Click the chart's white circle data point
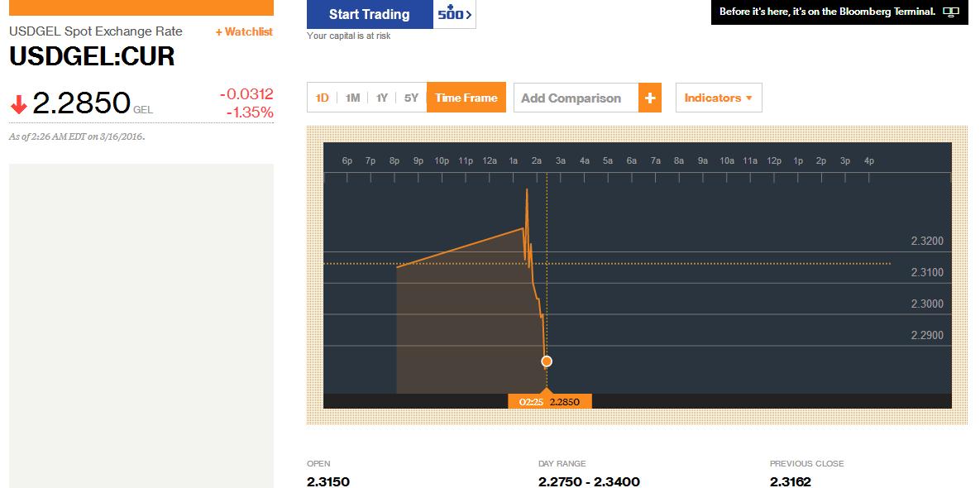Image resolution: width=980 pixels, height=488 pixels. click(x=547, y=361)
